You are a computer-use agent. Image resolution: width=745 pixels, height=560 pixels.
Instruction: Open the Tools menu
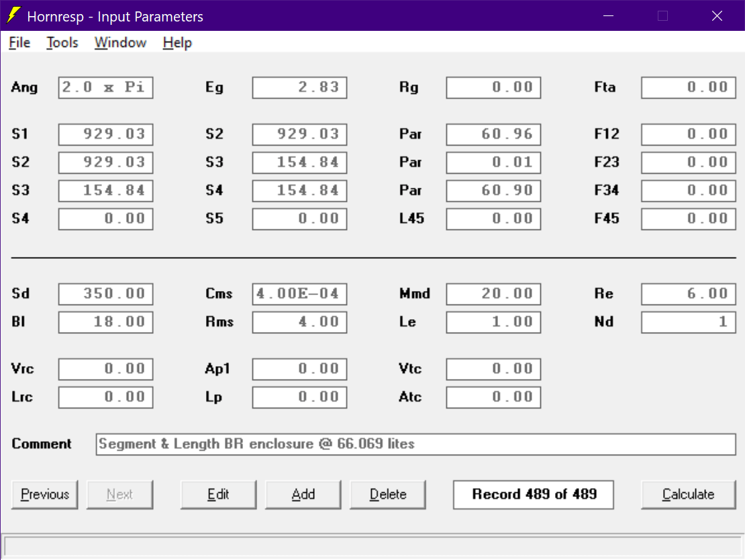tap(62, 43)
